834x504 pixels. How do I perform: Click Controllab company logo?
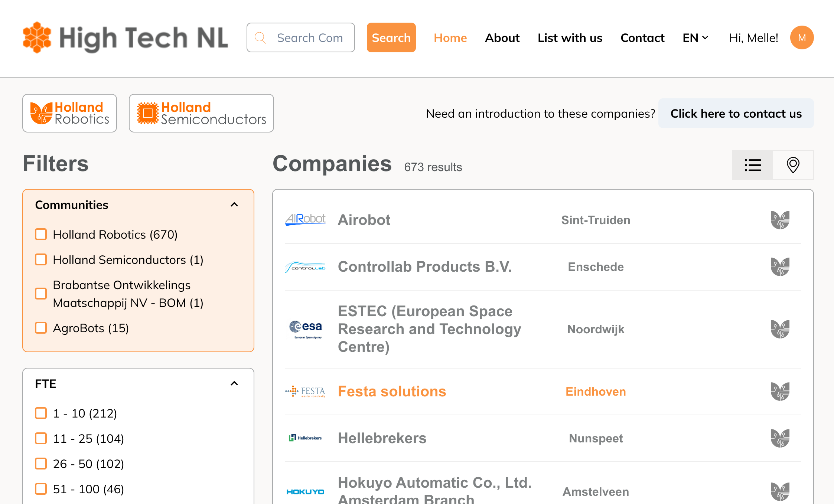305,267
